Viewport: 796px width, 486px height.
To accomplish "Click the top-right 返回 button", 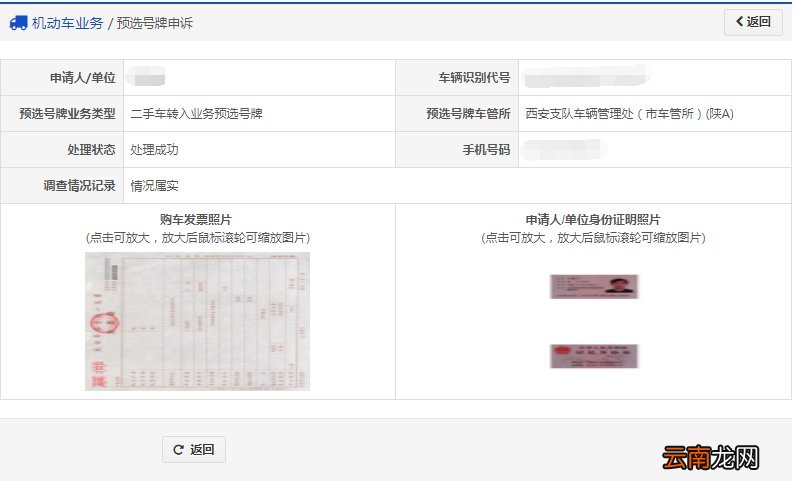I will (x=753, y=22).
